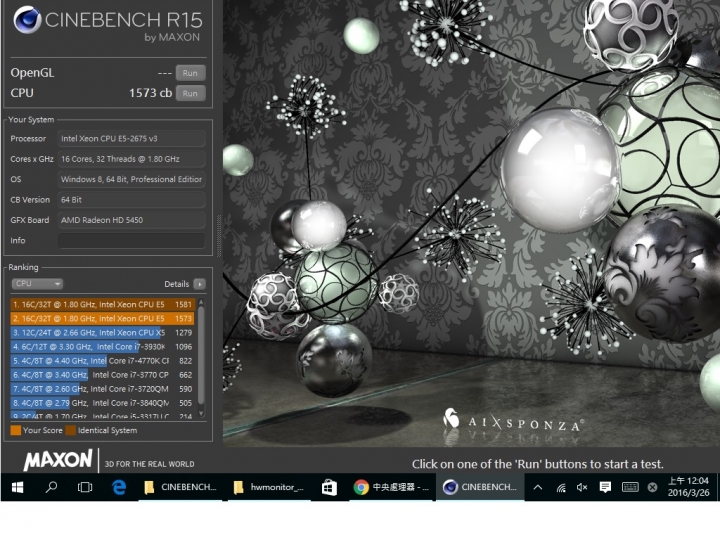
Task: Select ranking entry 5 Core i7-4770K
Action: point(103,361)
